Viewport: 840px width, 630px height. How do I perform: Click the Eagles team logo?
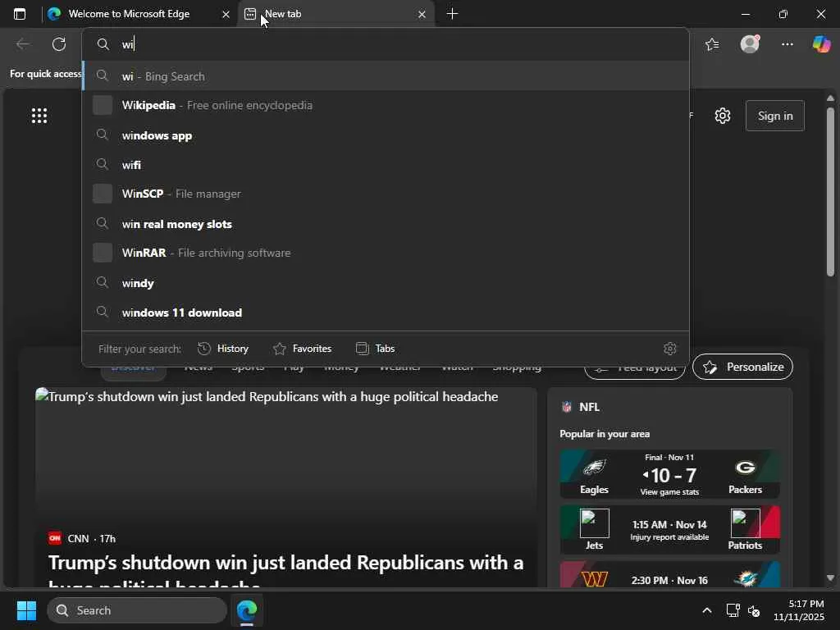(594, 468)
